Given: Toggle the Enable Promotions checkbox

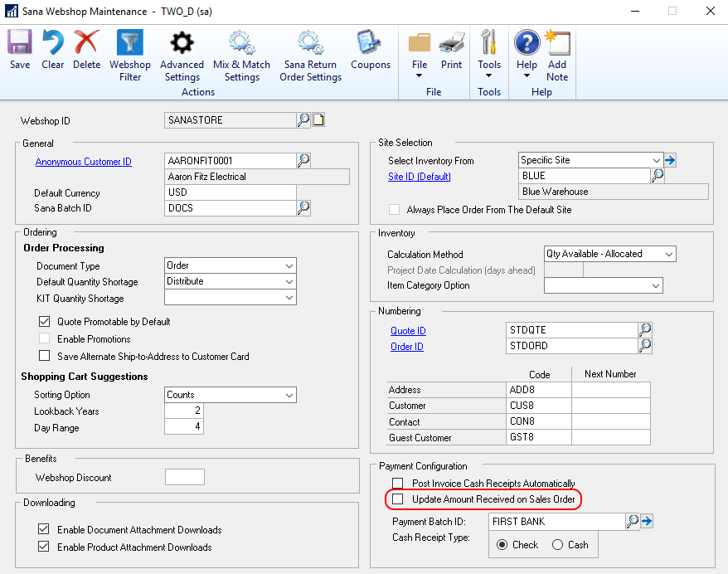Looking at the screenshot, I should 45,338.
